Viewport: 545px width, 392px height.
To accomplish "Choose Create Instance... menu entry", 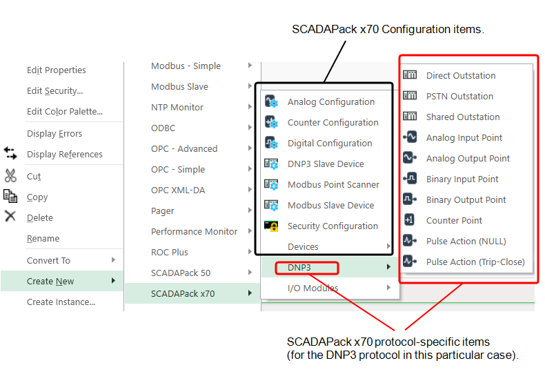I will (61, 302).
